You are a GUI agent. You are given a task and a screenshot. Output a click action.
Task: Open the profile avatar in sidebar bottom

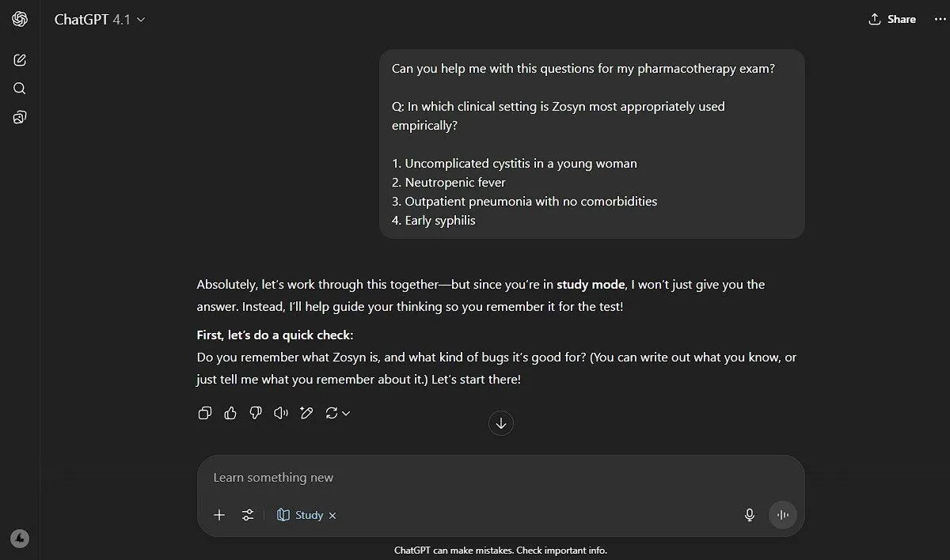coord(20,539)
